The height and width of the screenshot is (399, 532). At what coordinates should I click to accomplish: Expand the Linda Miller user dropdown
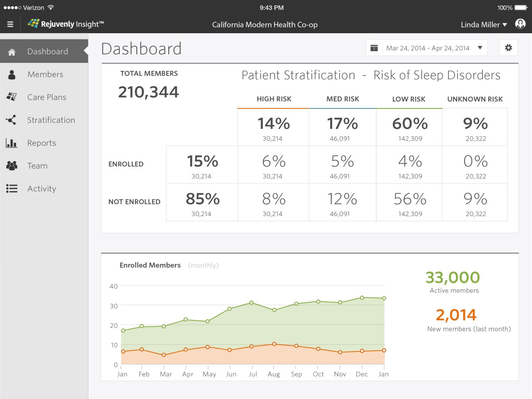[x=484, y=25]
